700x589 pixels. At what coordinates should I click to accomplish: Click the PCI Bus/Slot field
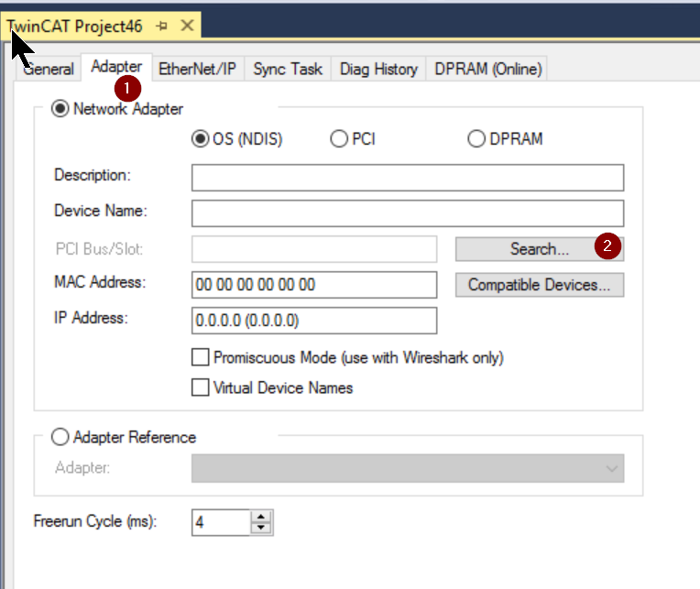(x=314, y=249)
